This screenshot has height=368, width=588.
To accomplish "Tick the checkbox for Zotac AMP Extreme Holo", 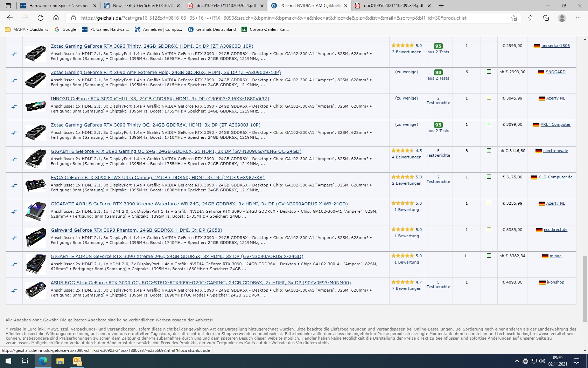I will pyautogui.click(x=489, y=72).
